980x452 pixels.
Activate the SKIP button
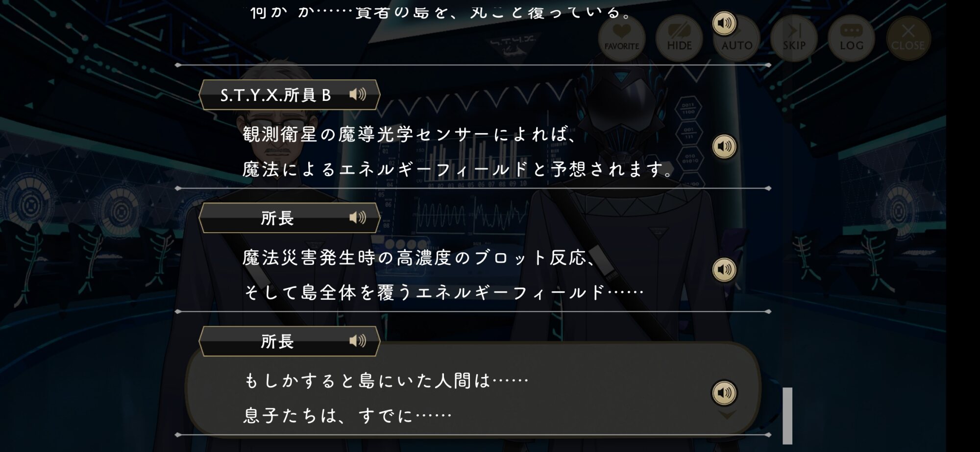[x=794, y=38]
